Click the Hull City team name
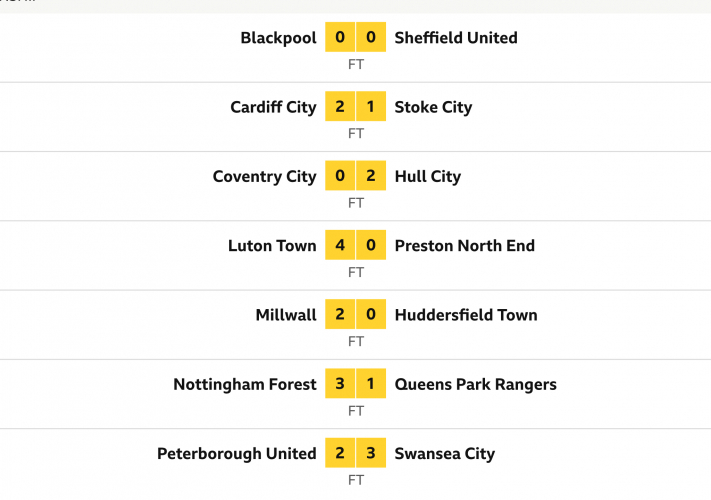Viewport: 711px width, 500px height. [x=428, y=176]
